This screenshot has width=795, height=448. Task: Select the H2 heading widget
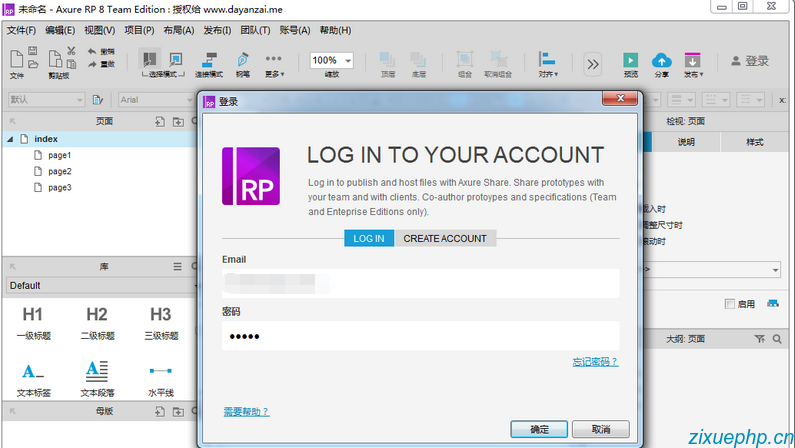coord(97,322)
